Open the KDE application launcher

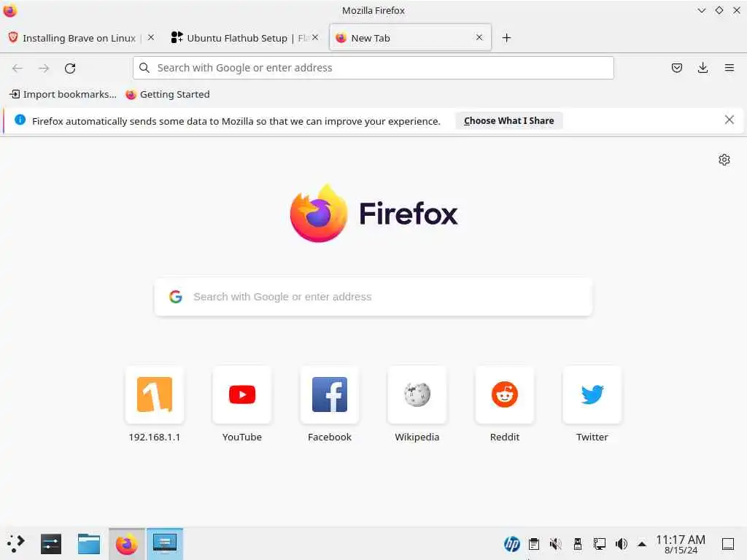click(16, 543)
